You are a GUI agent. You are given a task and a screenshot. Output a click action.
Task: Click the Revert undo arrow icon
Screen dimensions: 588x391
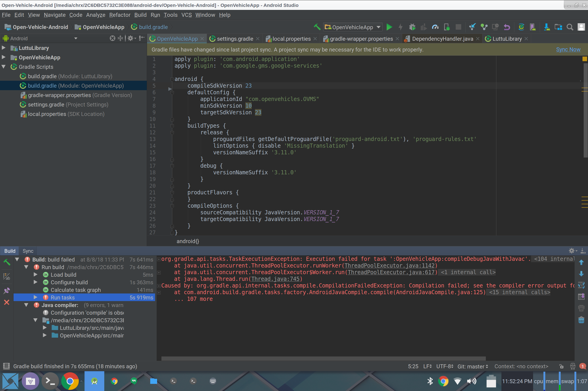point(507,27)
